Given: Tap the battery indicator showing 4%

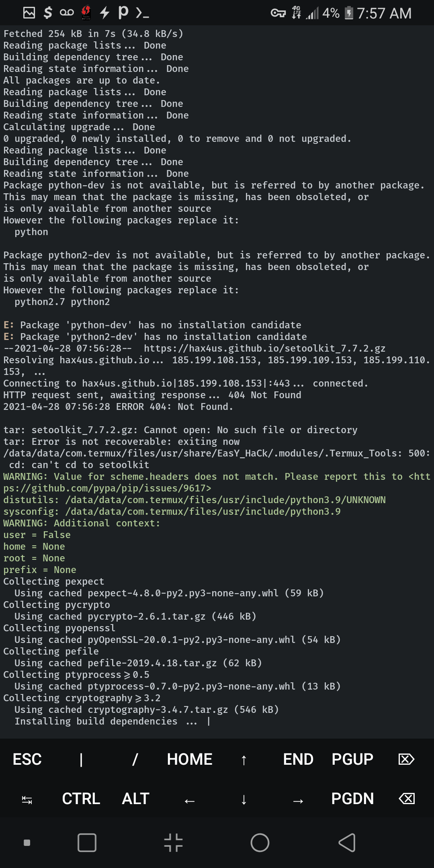Looking at the screenshot, I should [330, 13].
